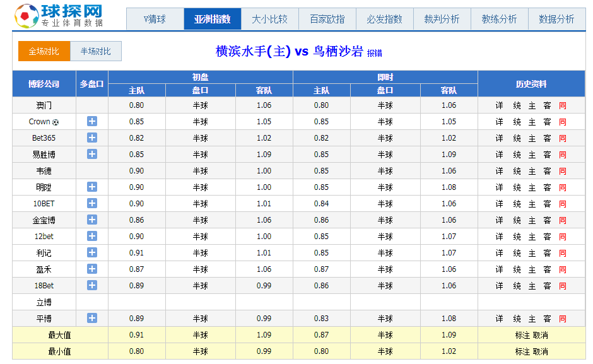Screen dimensions: 593x364
Task: Click 标注 in the 最大值 row
Action: pos(522,335)
